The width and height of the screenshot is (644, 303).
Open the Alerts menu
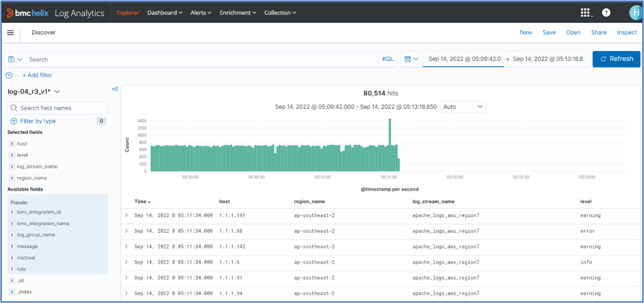(201, 13)
